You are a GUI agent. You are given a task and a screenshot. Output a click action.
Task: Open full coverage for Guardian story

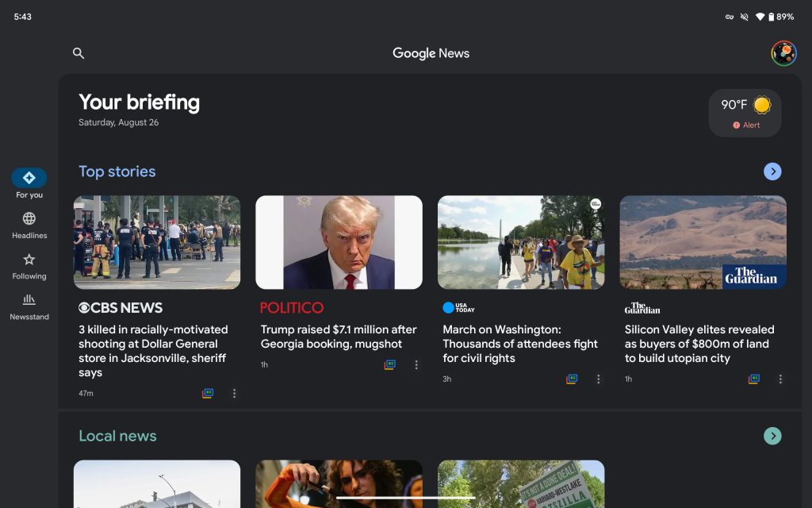pyautogui.click(x=754, y=379)
